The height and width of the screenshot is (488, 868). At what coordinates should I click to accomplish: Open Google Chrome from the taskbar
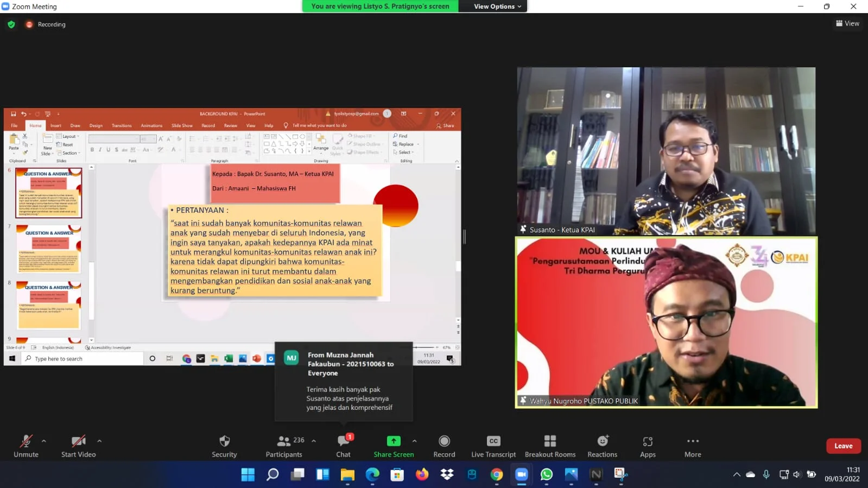(497, 474)
